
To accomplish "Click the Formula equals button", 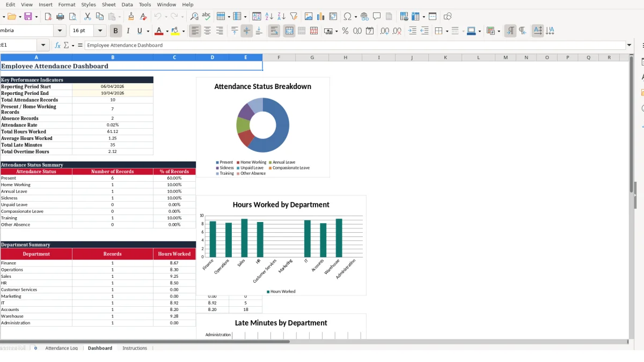I will point(80,46).
